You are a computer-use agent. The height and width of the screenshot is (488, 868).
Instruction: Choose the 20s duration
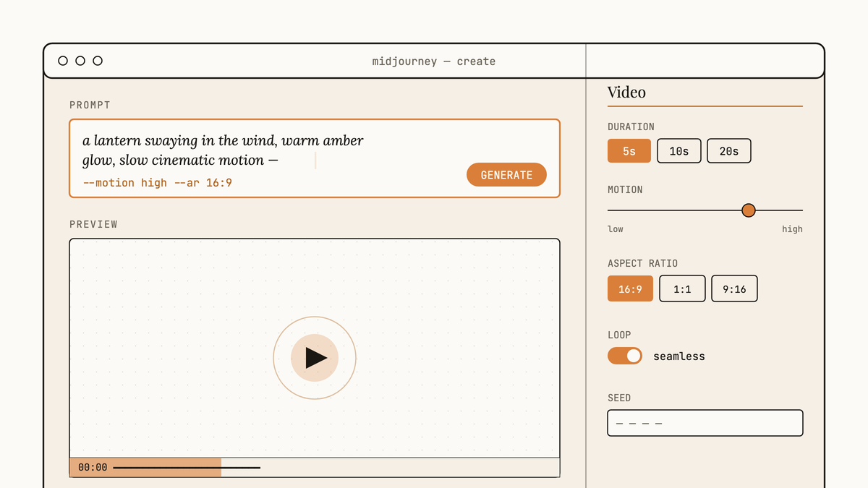729,151
